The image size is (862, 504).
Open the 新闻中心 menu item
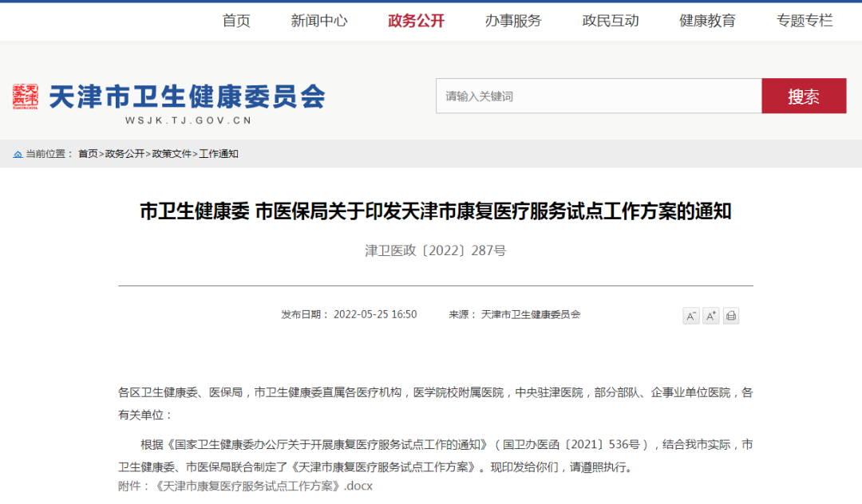[319, 21]
